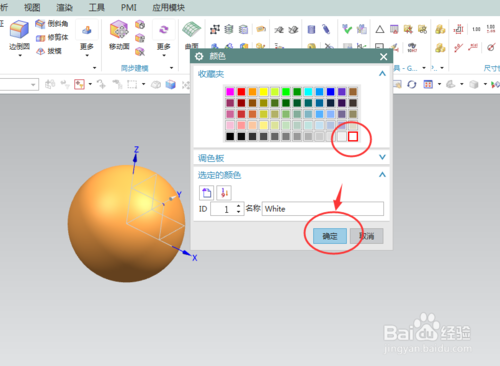Collapse the Favorites (收藏夹) section
The width and height of the screenshot is (500, 366).
point(382,74)
